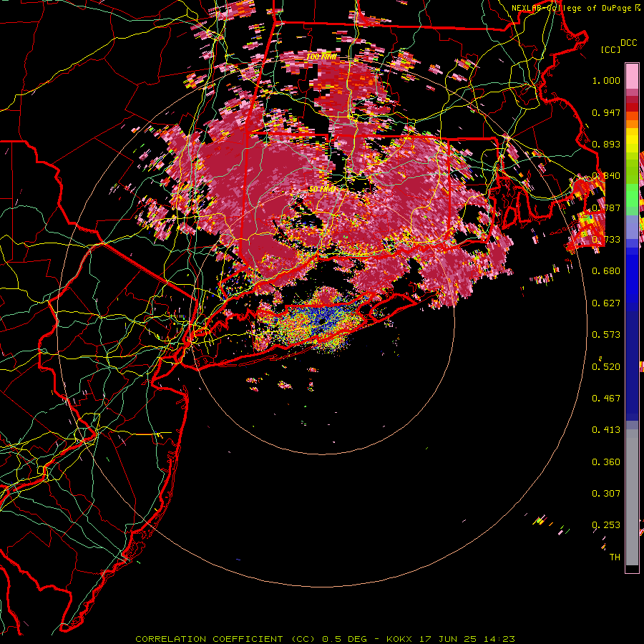Image resolution: width=644 pixels, height=644 pixels.
Task: Click the TH label on the scale
Action: point(615,557)
